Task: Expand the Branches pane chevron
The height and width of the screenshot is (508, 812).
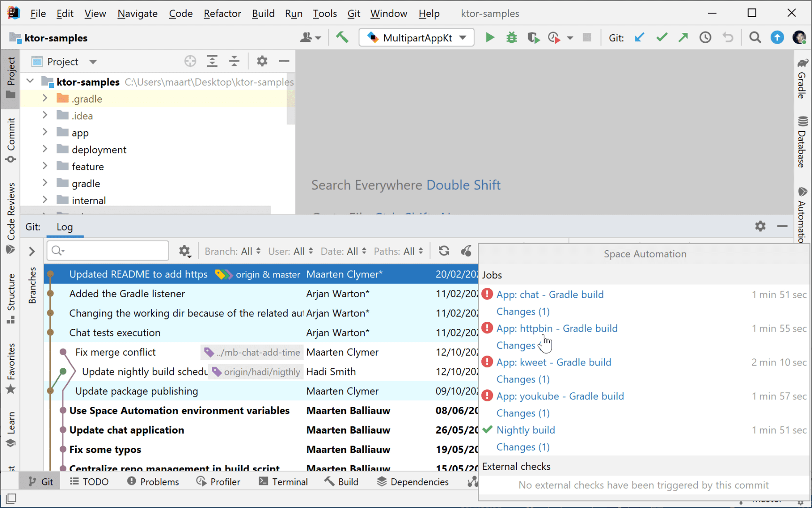Action: pyautogui.click(x=31, y=251)
